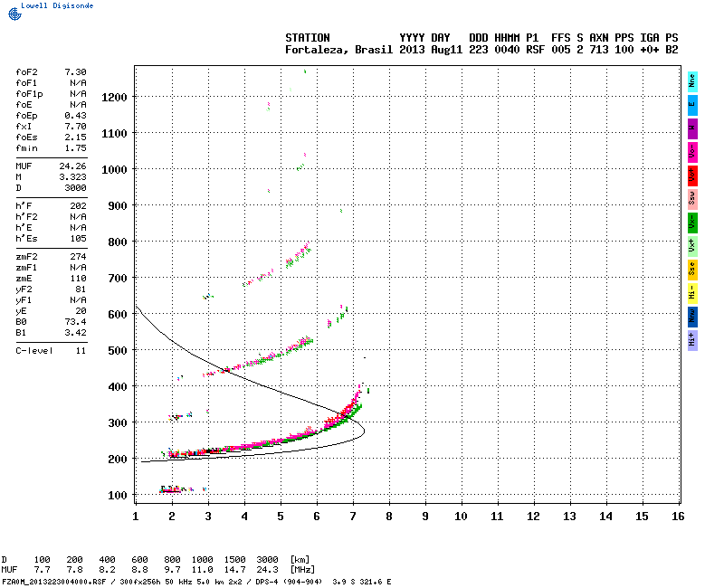Click the zmF2 value 274

point(78,257)
